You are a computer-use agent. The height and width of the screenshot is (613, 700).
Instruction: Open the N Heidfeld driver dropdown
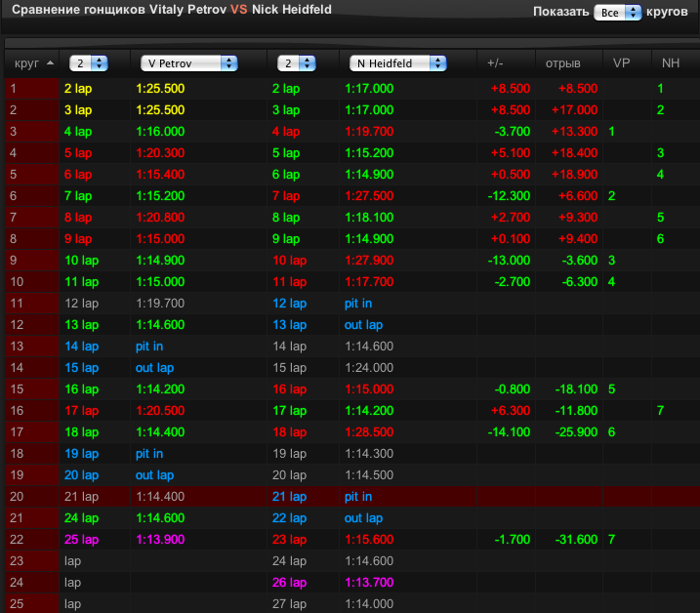click(x=397, y=62)
